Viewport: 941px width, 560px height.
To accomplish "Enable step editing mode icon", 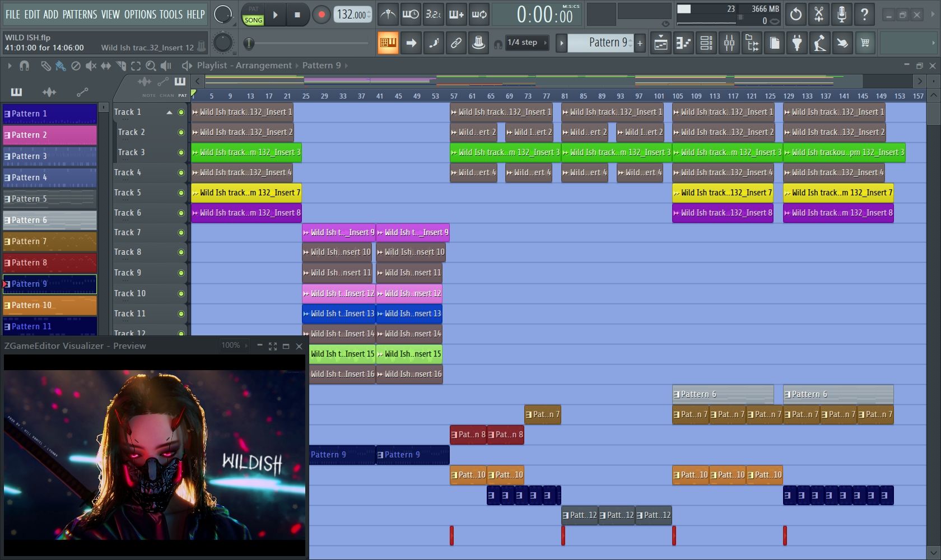I will pyautogui.click(x=434, y=43).
